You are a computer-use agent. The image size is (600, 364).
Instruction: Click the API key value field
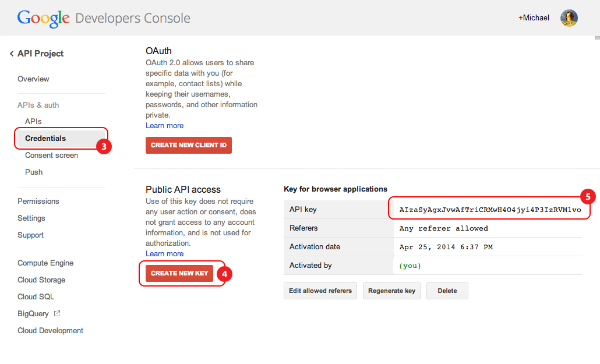tap(490, 210)
